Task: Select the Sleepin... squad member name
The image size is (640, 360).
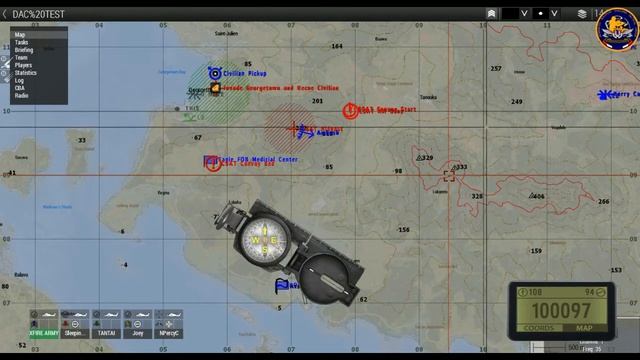Action: [75, 333]
